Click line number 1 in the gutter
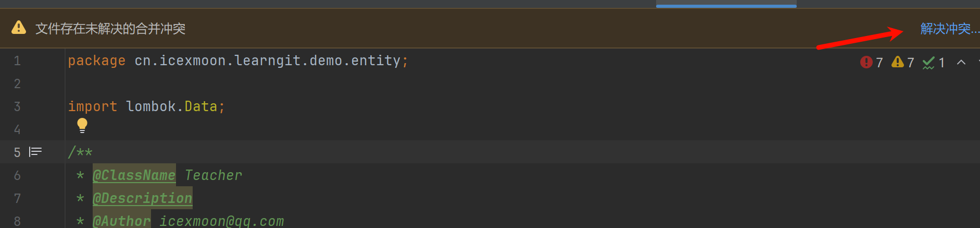Image resolution: width=980 pixels, height=228 pixels. 17,61
